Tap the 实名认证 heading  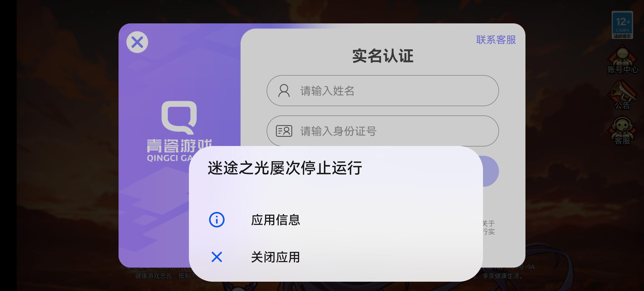(383, 56)
